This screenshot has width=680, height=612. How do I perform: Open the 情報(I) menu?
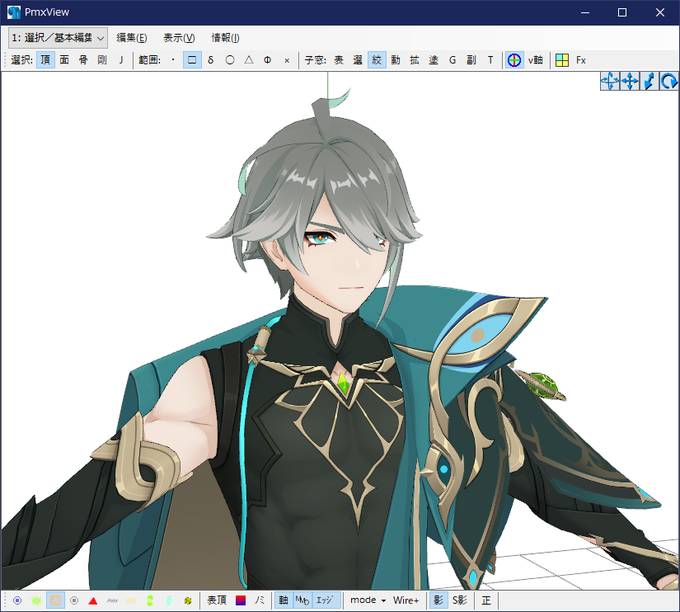tap(225, 38)
